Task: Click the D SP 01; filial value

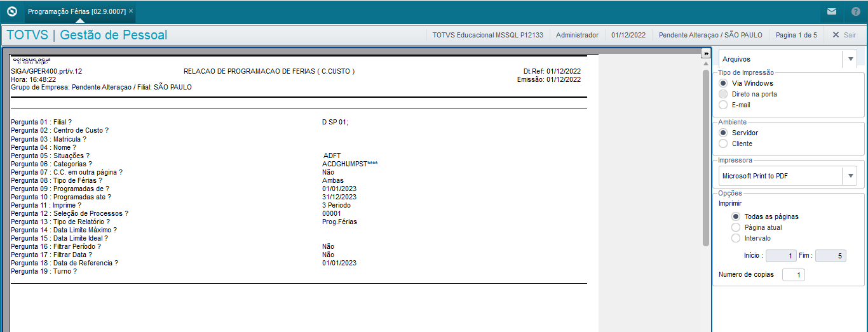Action: point(335,122)
